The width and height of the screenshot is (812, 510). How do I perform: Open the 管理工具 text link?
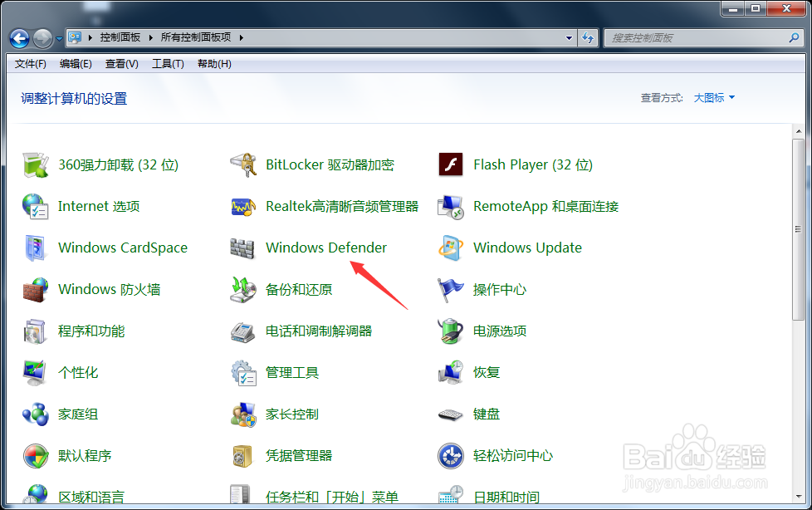(292, 373)
